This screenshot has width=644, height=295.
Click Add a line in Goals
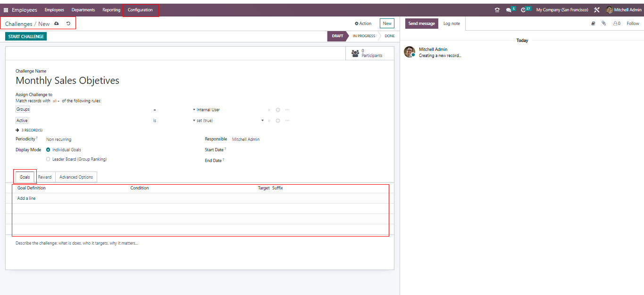pyautogui.click(x=26, y=198)
